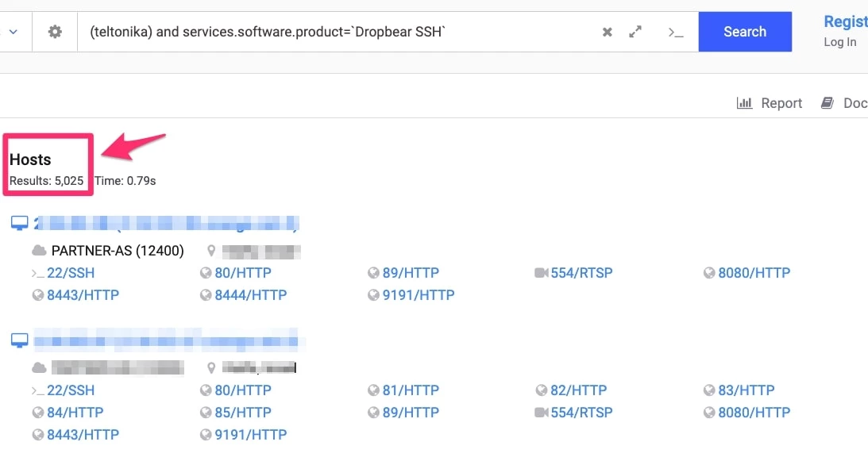Click the Docs book icon
This screenshot has width=868, height=461.
pyautogui.click(x=827, y=103)
